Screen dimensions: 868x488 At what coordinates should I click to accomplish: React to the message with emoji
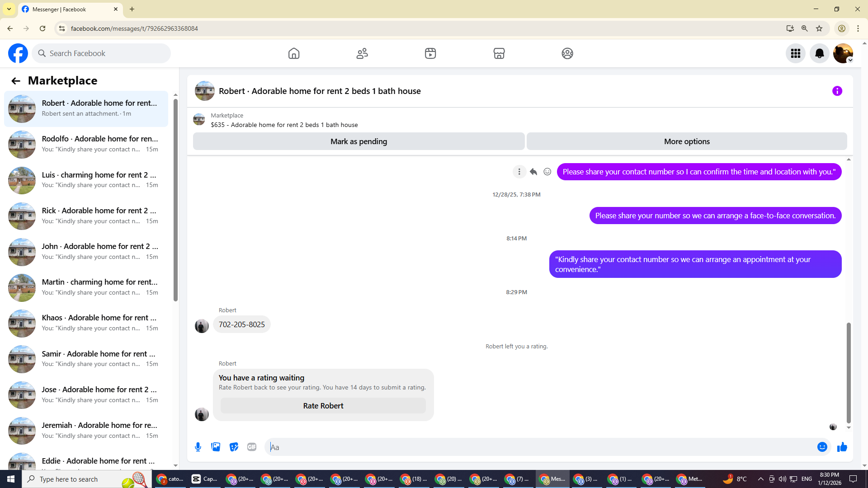click(547, 172)
